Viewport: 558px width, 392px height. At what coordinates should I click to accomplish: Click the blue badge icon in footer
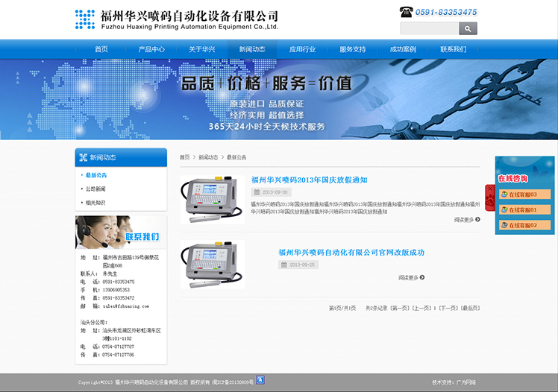coord(260,380)
